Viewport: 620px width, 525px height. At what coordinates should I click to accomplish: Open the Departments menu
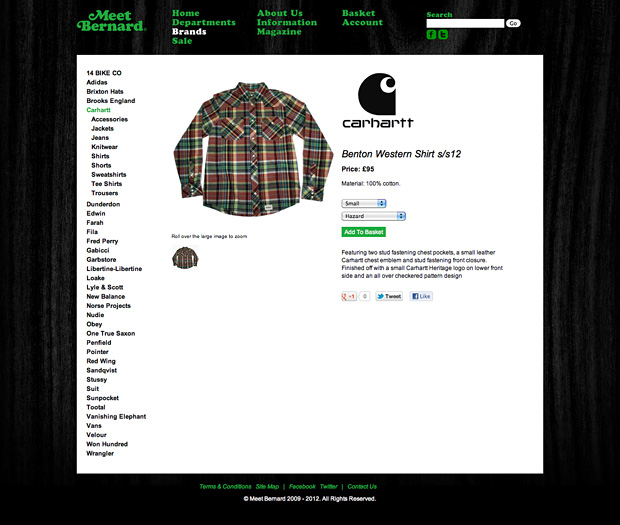click(x=204, y=23)
